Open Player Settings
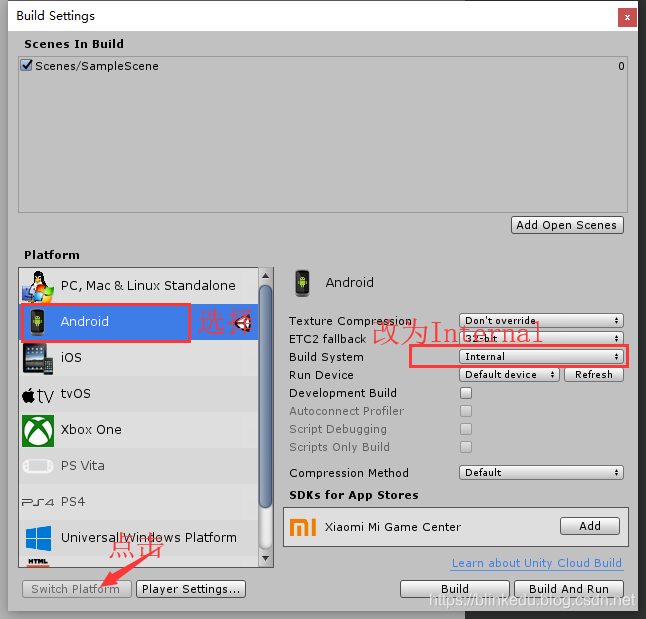This screenshot has width=646, height=619. point(191,589)
